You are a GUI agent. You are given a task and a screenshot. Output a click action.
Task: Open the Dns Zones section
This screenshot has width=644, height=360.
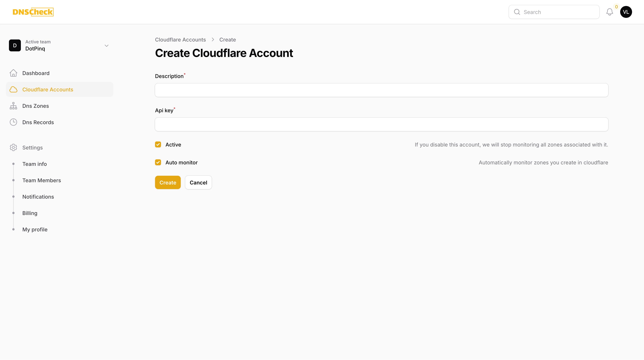(35, 106)
